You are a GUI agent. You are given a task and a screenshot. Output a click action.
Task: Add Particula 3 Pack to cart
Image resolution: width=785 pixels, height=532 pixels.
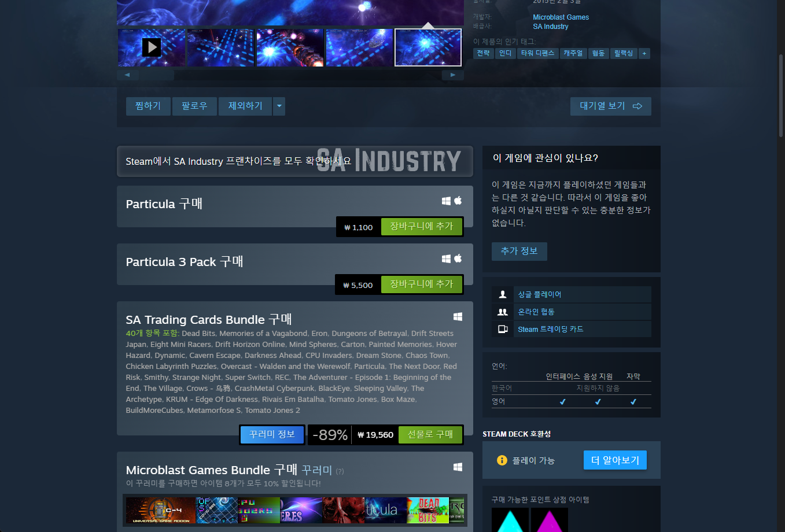tap(422, 285)
